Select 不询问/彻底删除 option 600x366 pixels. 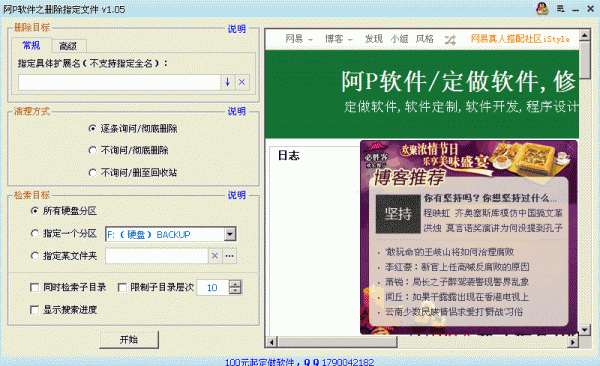pos(129,150)
